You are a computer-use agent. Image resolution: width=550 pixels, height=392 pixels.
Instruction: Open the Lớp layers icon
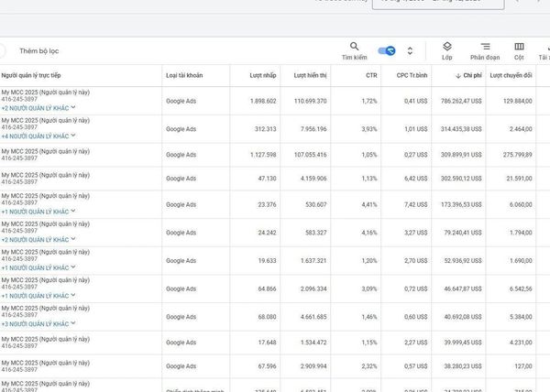[447, 49]
